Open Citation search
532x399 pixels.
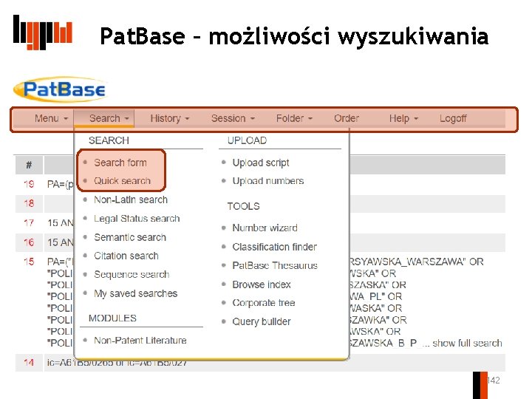[x=126, y=256]
